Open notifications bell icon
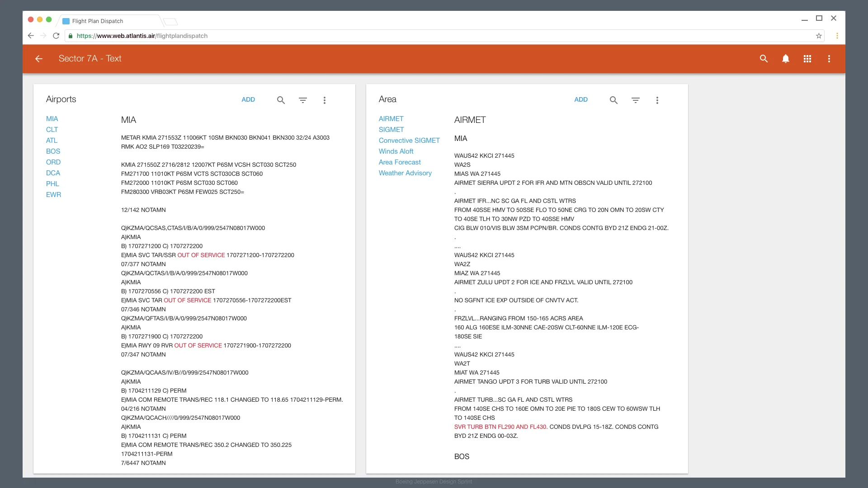 (786, 59)
